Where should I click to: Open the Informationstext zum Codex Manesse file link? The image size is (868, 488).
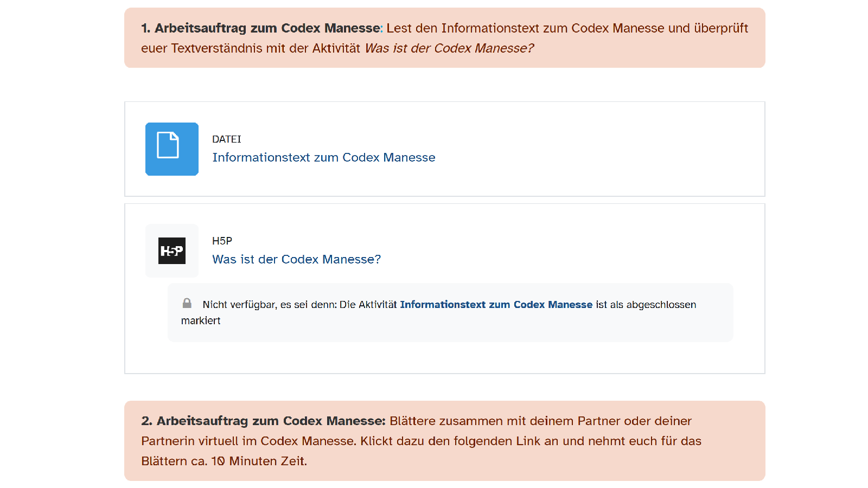pyautogui.click(x=323, y=157)
